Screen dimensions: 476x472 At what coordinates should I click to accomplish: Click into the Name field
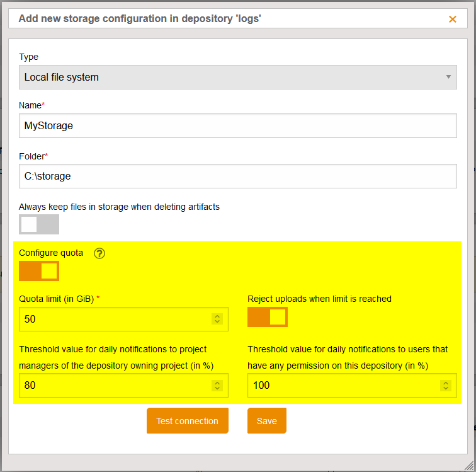coord(237,125)
